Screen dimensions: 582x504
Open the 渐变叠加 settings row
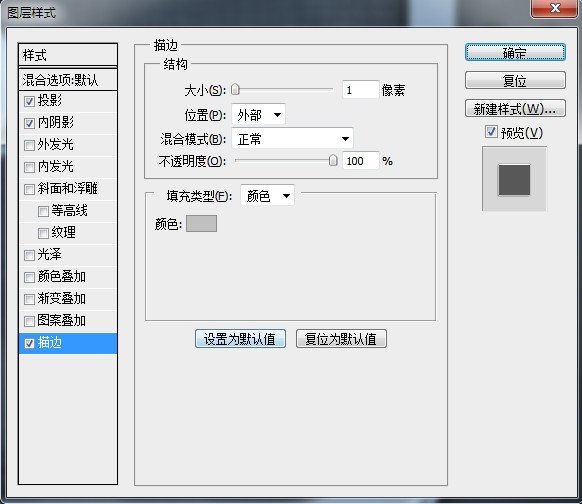coord(68,299)
